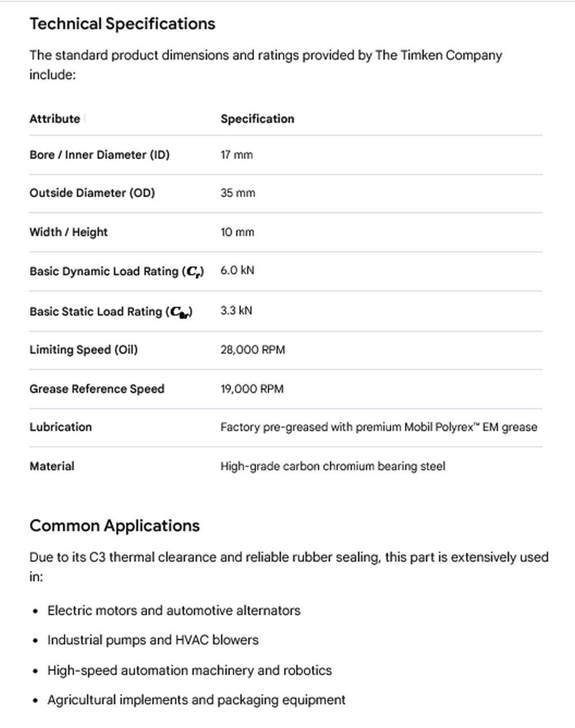575x728 pixels.
Task: Select the Outside Diameter (OD) label
Action: coord(92,193)
